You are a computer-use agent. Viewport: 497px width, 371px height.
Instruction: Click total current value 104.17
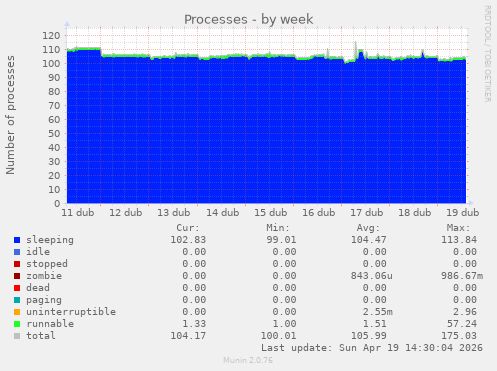(x=188, y=336)
